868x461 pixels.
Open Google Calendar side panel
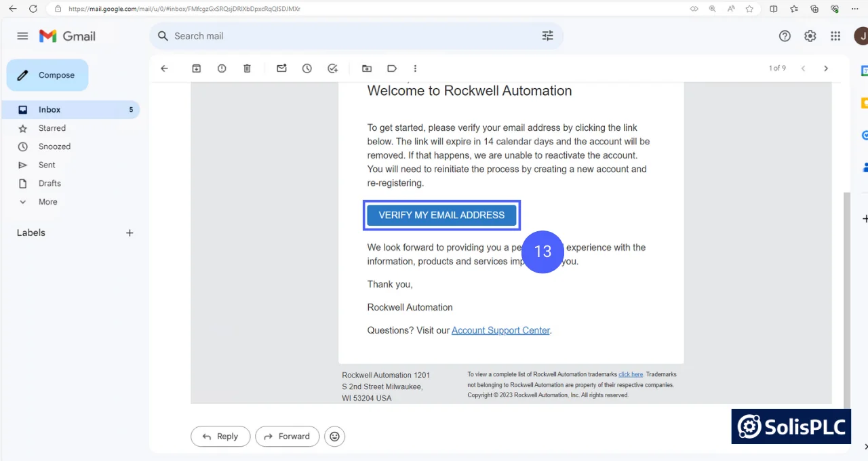tap(864, 70)
